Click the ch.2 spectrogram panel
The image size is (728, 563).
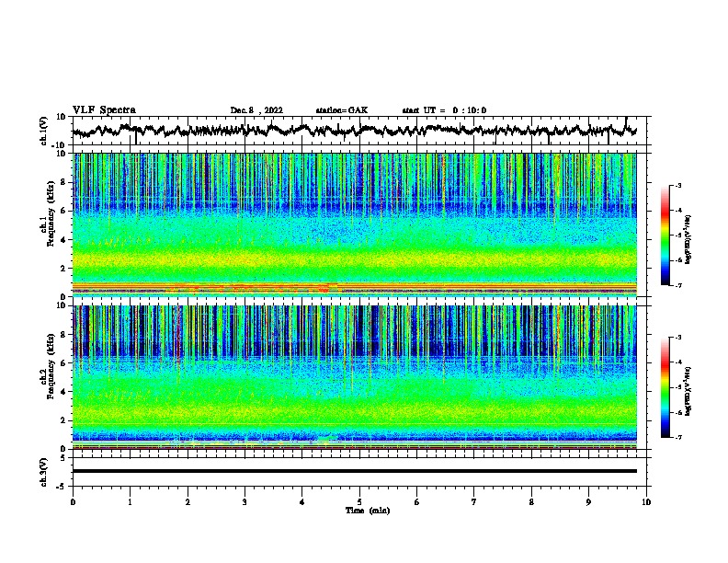(354, 377)
